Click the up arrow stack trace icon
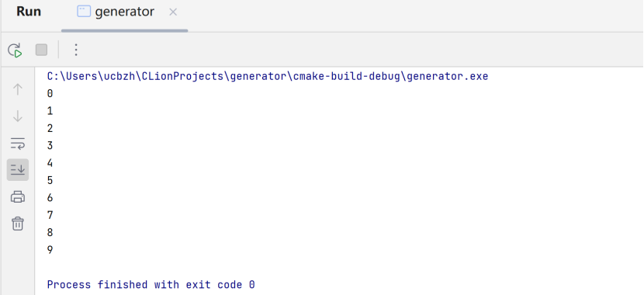 pos(18,89)
